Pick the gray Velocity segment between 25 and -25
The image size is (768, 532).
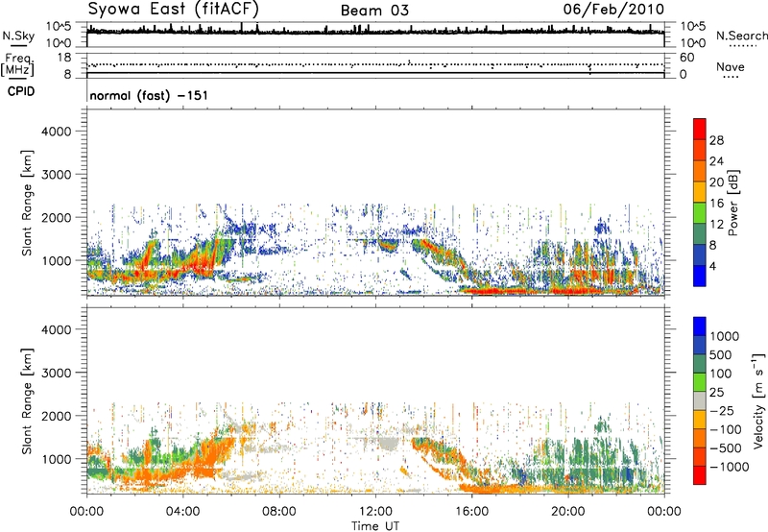[x=700, y=401]
